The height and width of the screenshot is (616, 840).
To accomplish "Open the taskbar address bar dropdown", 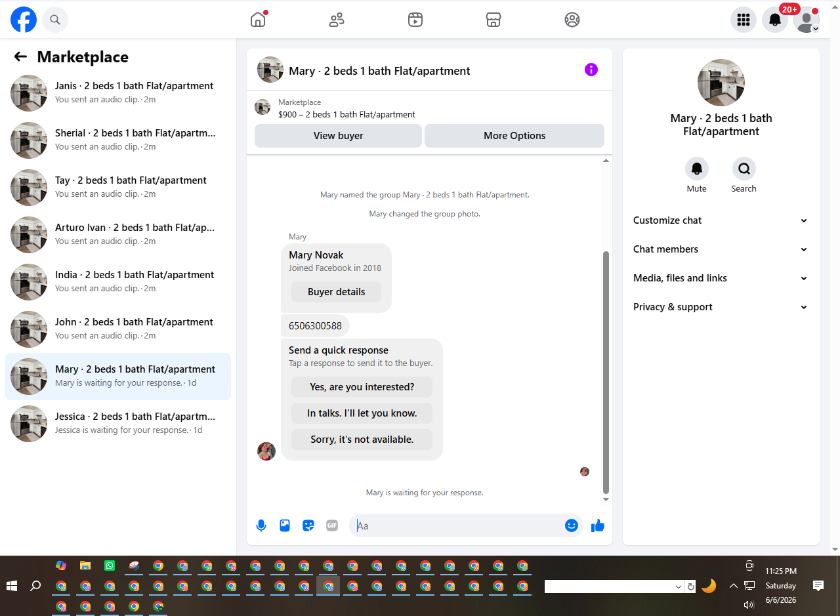I will coord(679,586).
